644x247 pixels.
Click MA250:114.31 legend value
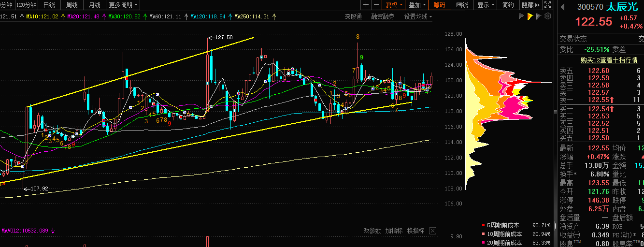(252, 16)
